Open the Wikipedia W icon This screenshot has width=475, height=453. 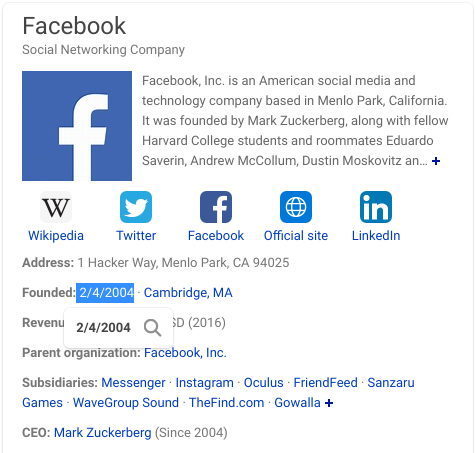pos(56,207)
